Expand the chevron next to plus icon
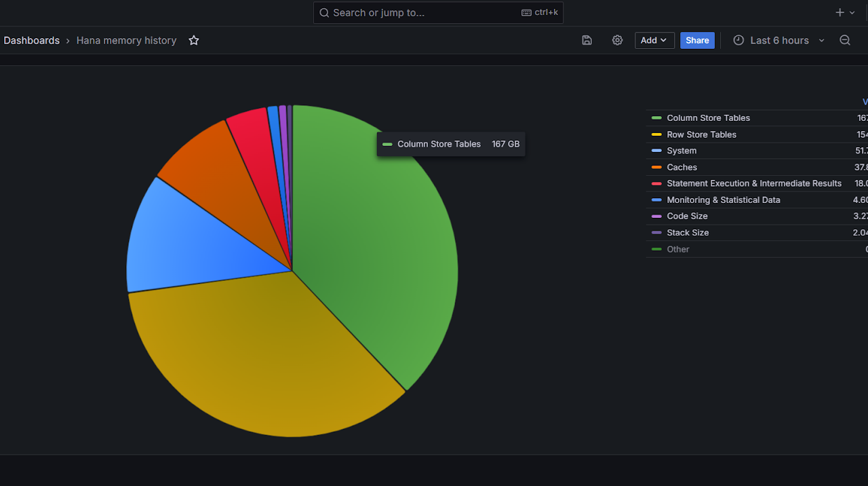Screen dimensions: 868x486 click(x=853, y=13)
